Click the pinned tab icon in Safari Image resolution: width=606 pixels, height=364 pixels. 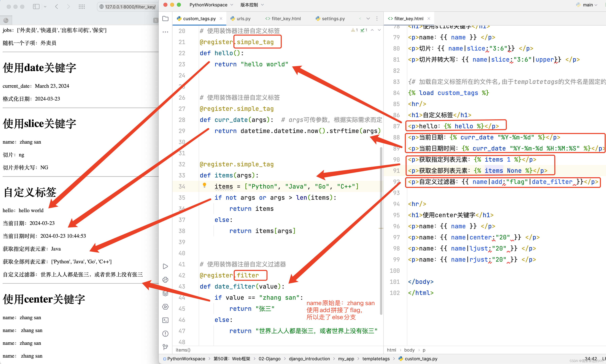[6, 20]
